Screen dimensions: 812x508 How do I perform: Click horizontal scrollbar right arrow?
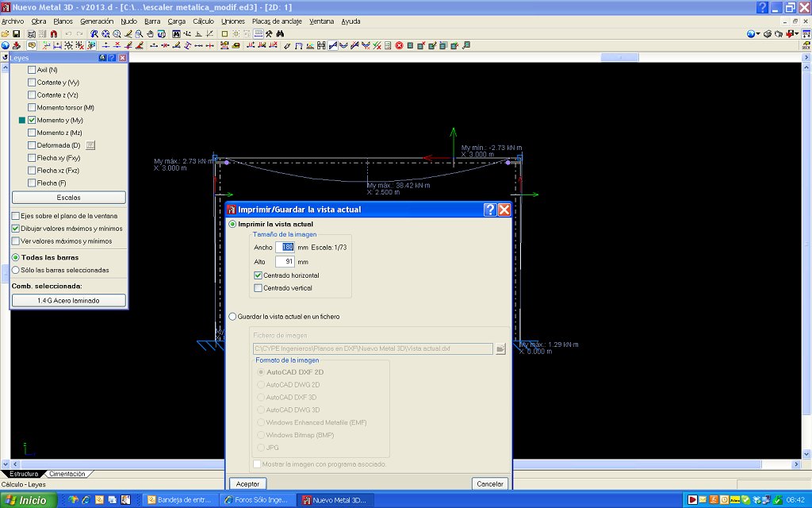click(797, 464)
